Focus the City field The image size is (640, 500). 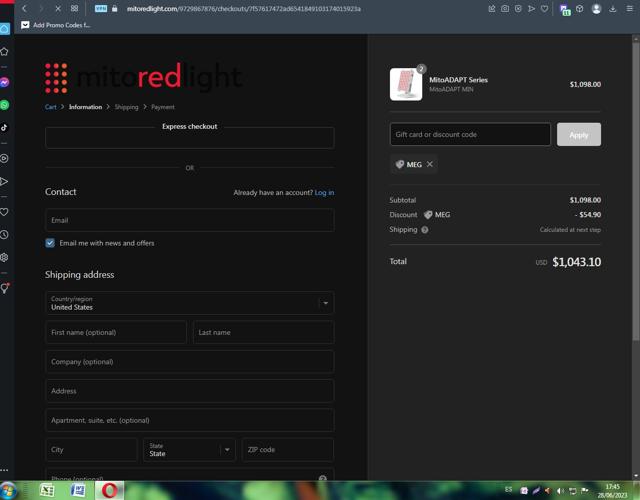pyautogui.click(x=91, y=450)
